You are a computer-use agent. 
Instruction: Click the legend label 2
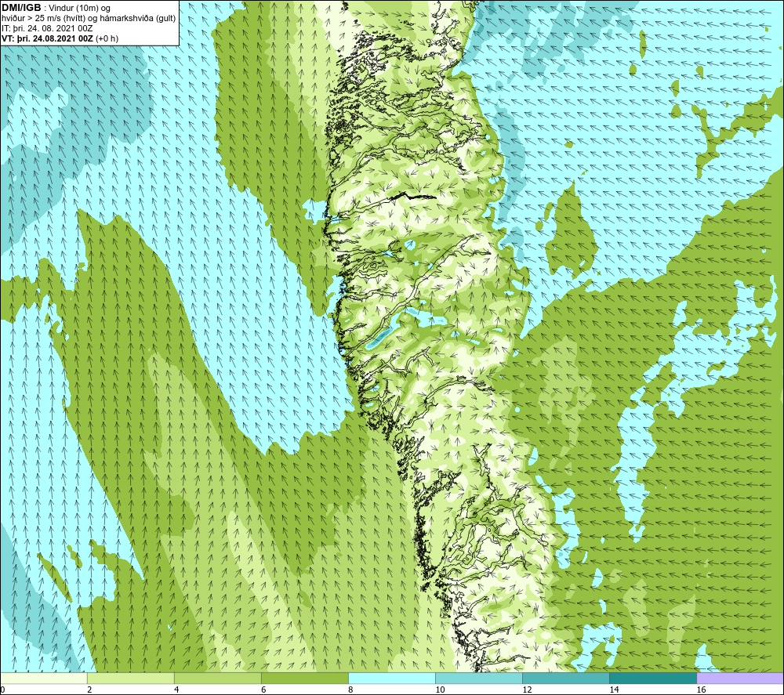coord(89,690)
